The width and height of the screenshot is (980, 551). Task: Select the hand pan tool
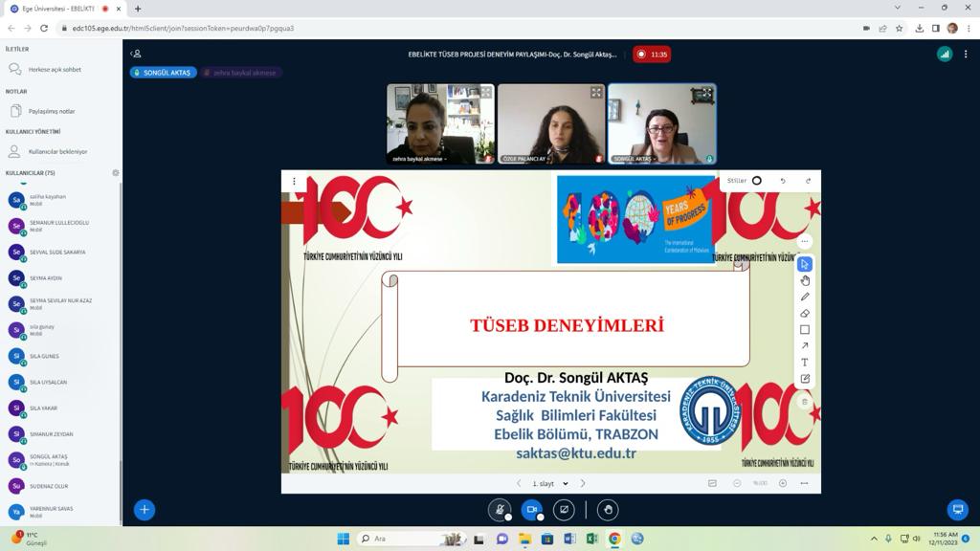[804, 280]
